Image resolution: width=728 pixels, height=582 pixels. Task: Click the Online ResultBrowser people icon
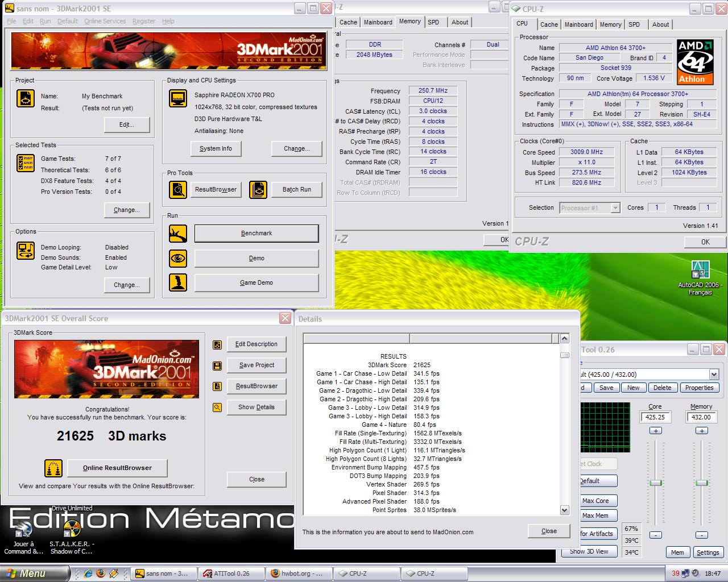coord(53,468)
